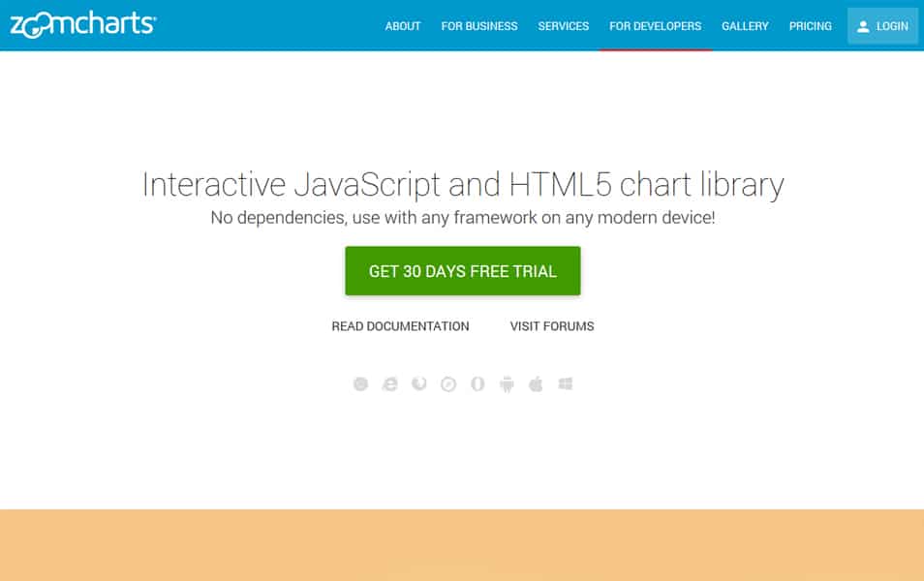Open the Pricing page
This screenshot has width=924, height=581.
[x=810, y=26]
